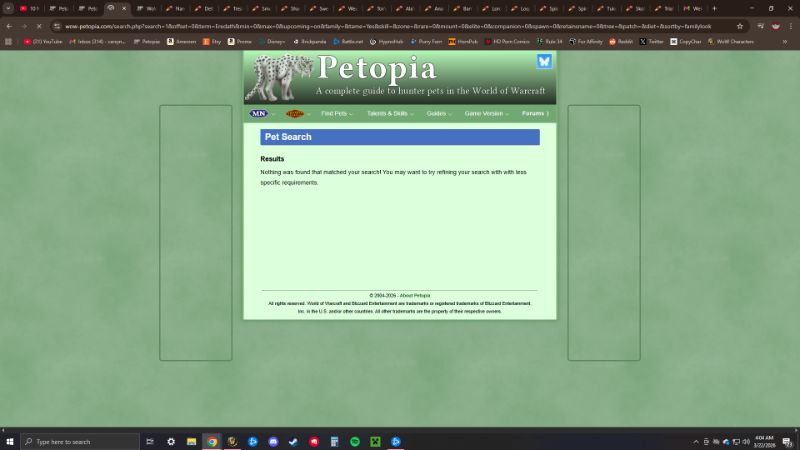Screen dimensions: 800x450
Task: Open World of Warcraft icon on taskbar
Action: coord(232,442)
